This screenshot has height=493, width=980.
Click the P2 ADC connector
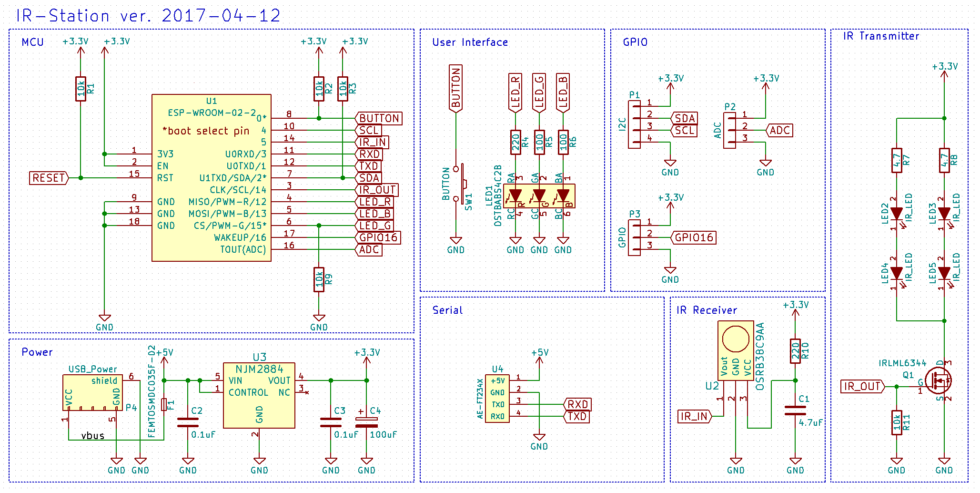(x=730, y=130)
